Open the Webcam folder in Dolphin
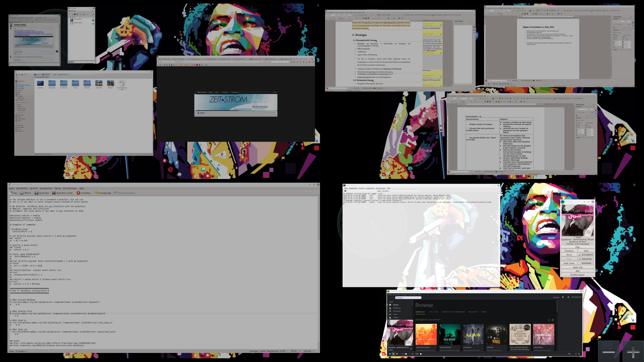Viewport: 644px width, 362px height. click(111, 84)
